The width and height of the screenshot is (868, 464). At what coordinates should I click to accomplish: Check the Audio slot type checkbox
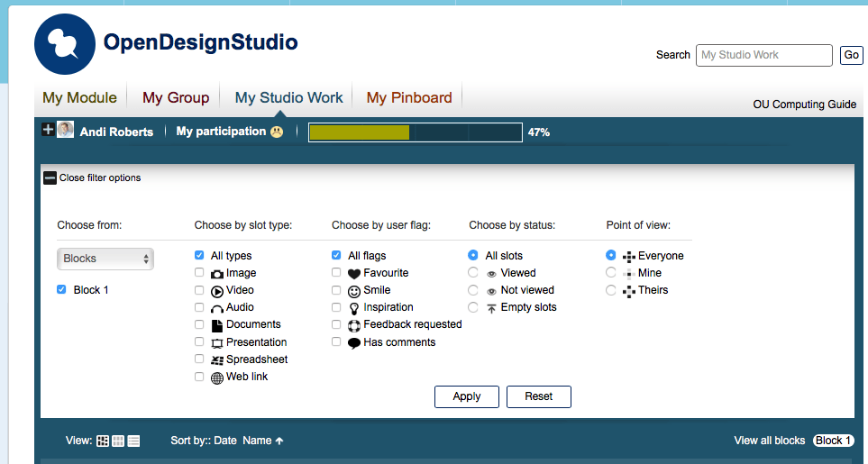pos(199,307)
